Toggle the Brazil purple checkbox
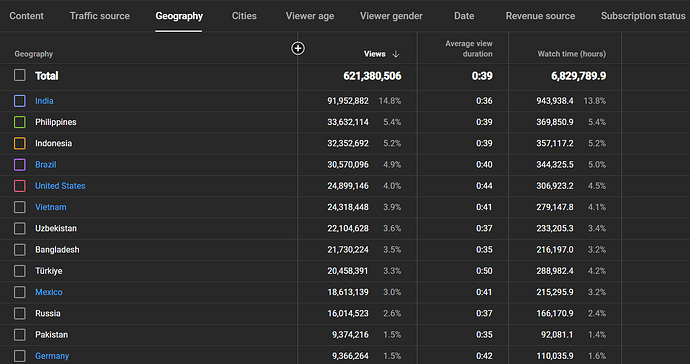The height and width of the screenshot is (364, 690). click(20, 165)
